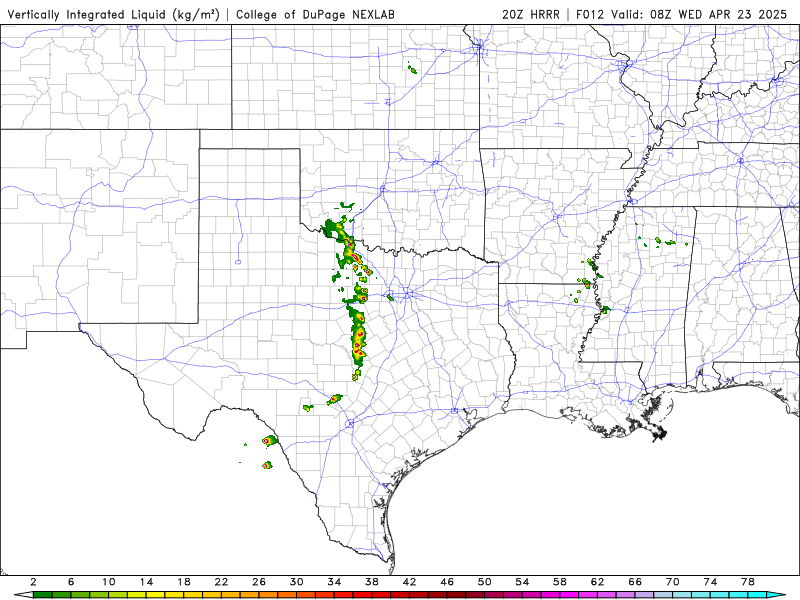Click the orange color bar segment under 26
Screen dimensions: 800x600
(268, 595)
